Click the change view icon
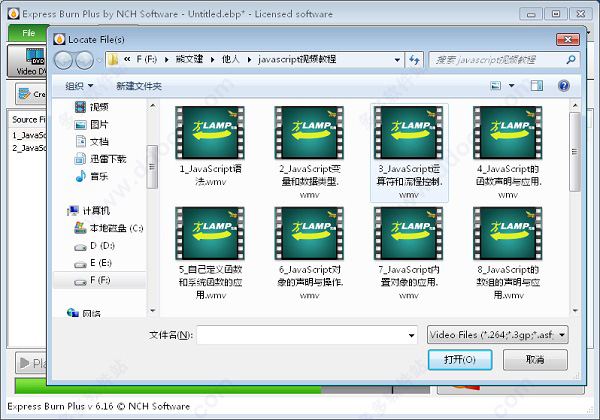The height and width of the screenshot is (420, 600). [x=496, y=86]
